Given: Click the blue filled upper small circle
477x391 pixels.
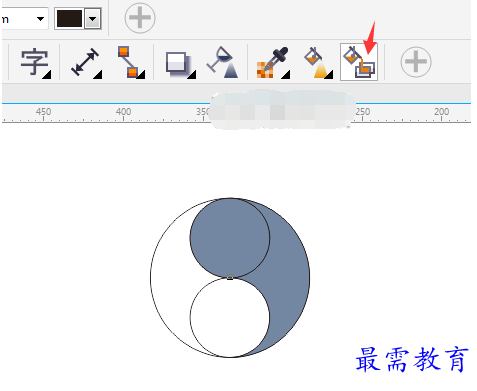Looking at the screenshot, I should [x=230, y=238].
